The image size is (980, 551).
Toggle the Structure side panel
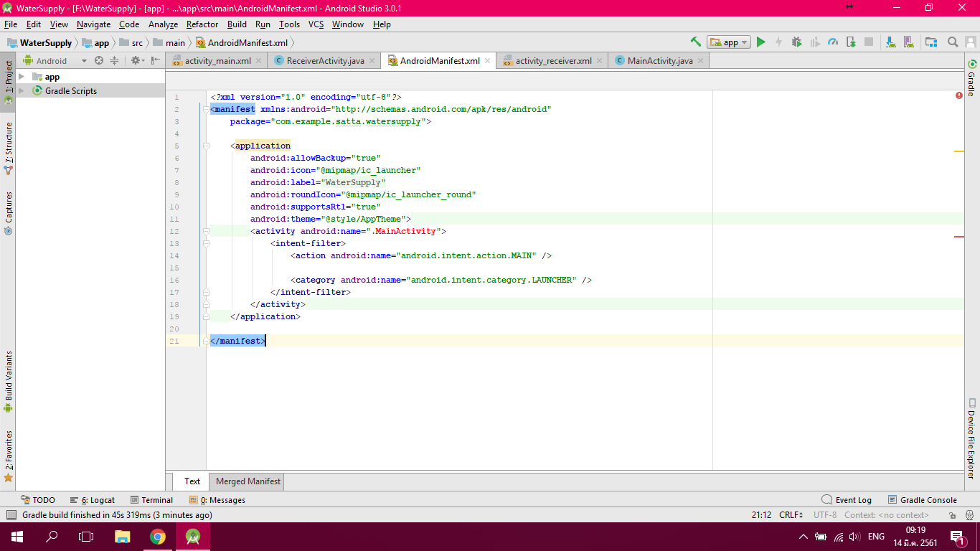coord(8,149)
